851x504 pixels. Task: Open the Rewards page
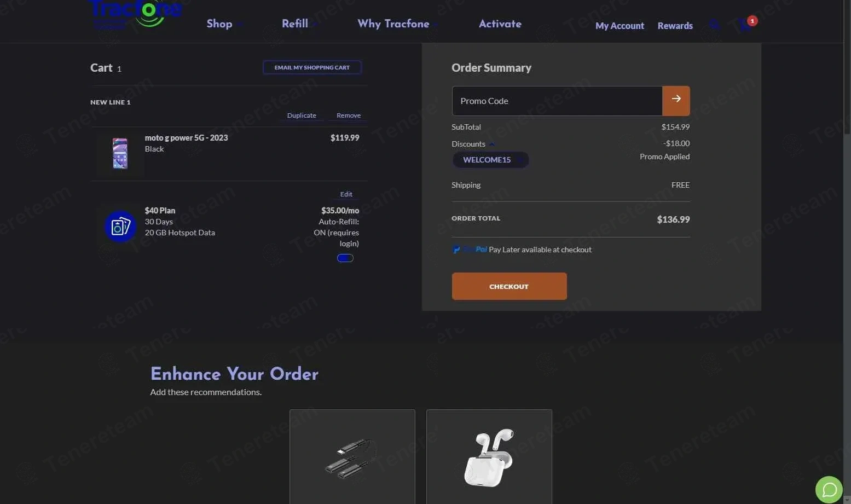pos(675,26)
